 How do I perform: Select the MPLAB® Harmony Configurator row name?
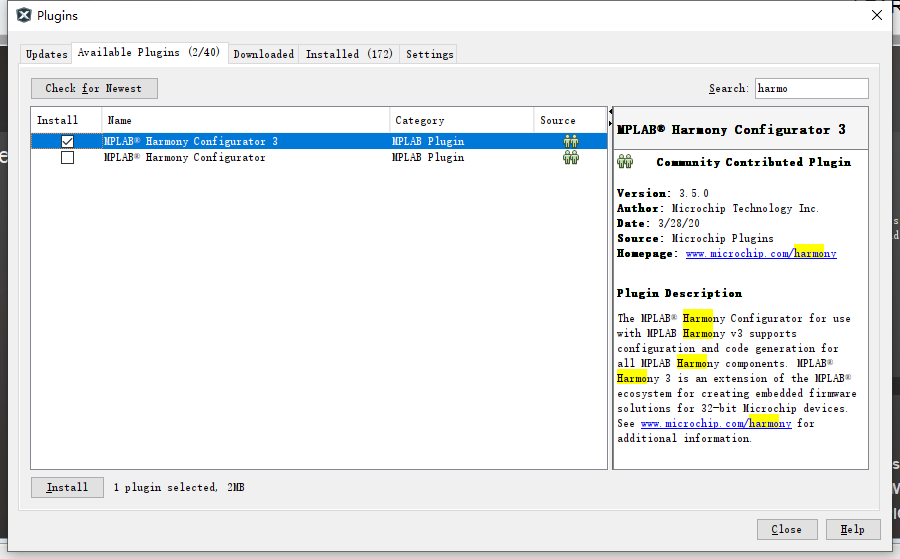click(x=185, y=157)
